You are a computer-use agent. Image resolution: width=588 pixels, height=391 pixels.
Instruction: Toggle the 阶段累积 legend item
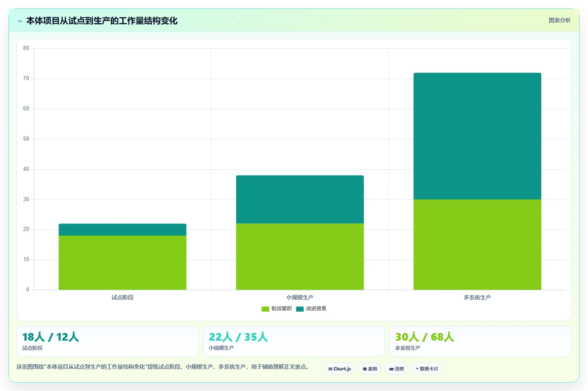(x=277, y=309)
